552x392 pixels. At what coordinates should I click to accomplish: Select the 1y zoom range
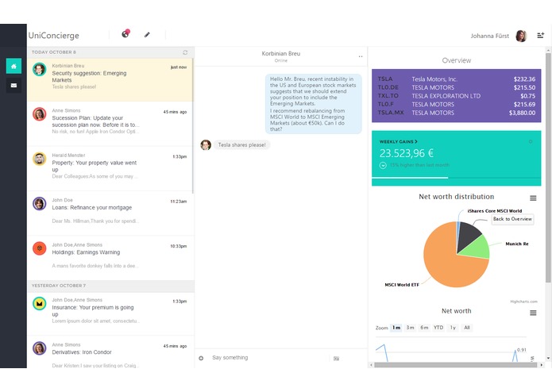click(x=453, y=328)
